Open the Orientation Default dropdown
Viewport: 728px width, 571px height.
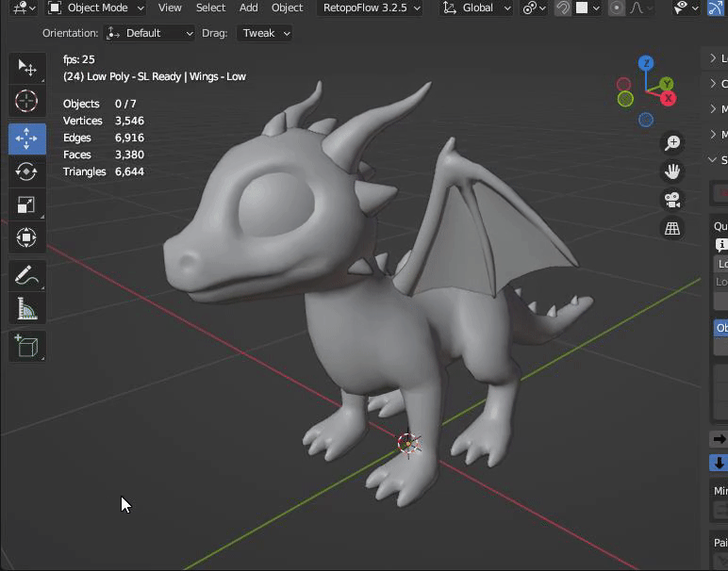[x=150, y=33]
